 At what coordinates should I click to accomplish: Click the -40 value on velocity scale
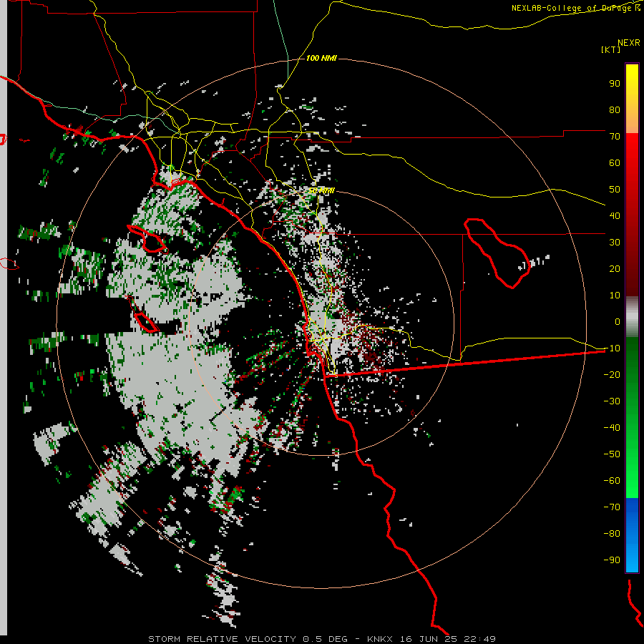tap(612, 428)
